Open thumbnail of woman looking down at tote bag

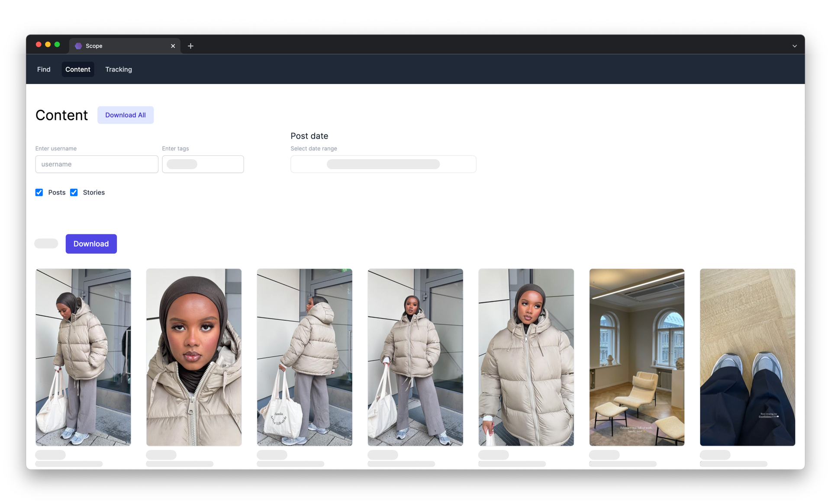[x=83, y=357]
